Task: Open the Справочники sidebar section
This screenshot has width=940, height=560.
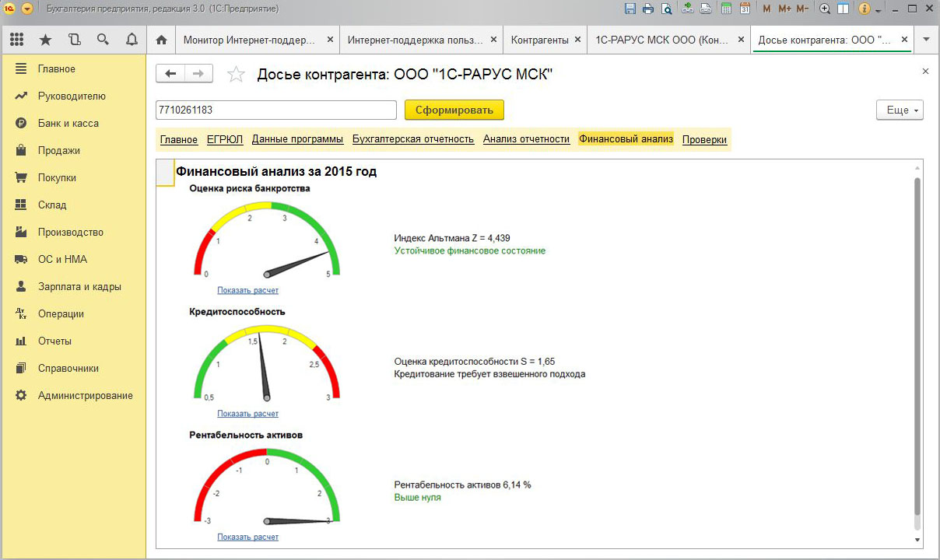Action: (73, 369)
